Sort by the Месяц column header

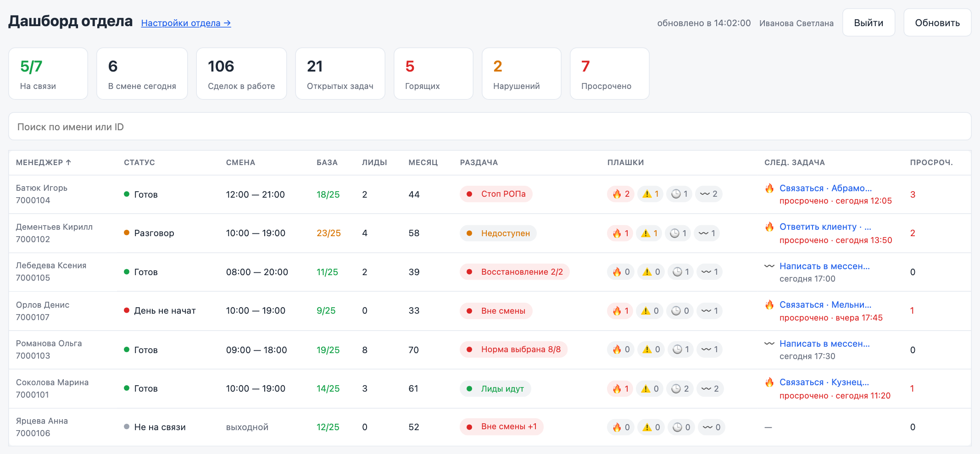(423, 162)
